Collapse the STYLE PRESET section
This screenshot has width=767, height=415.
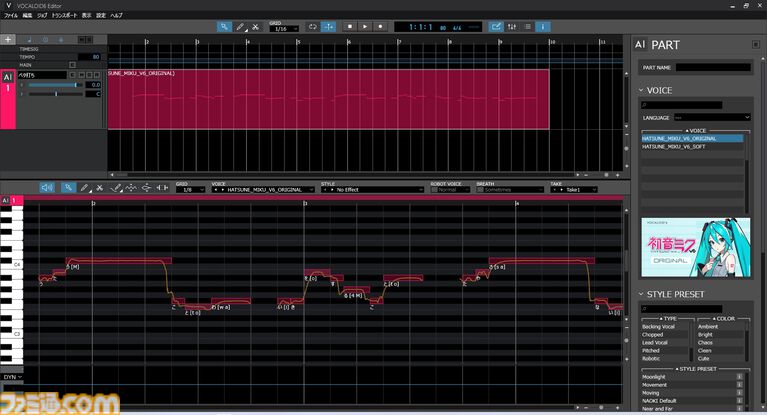pos(641,294)
